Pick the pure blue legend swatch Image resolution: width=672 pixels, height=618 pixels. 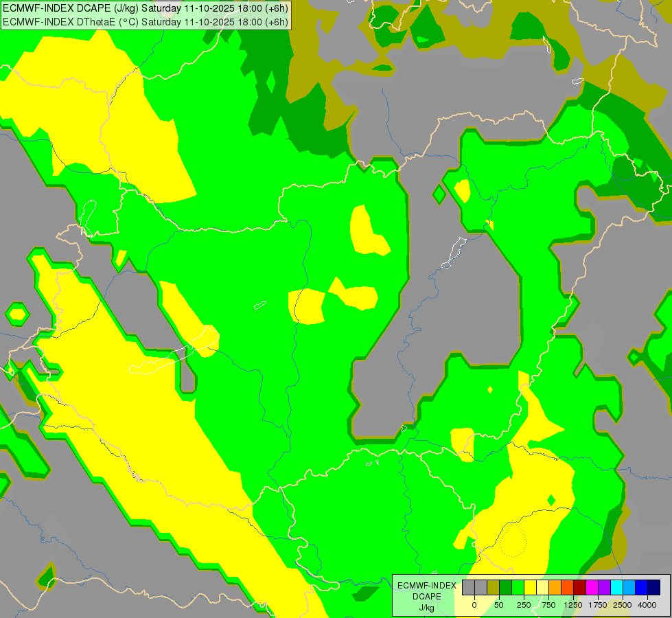coord(642,588)
